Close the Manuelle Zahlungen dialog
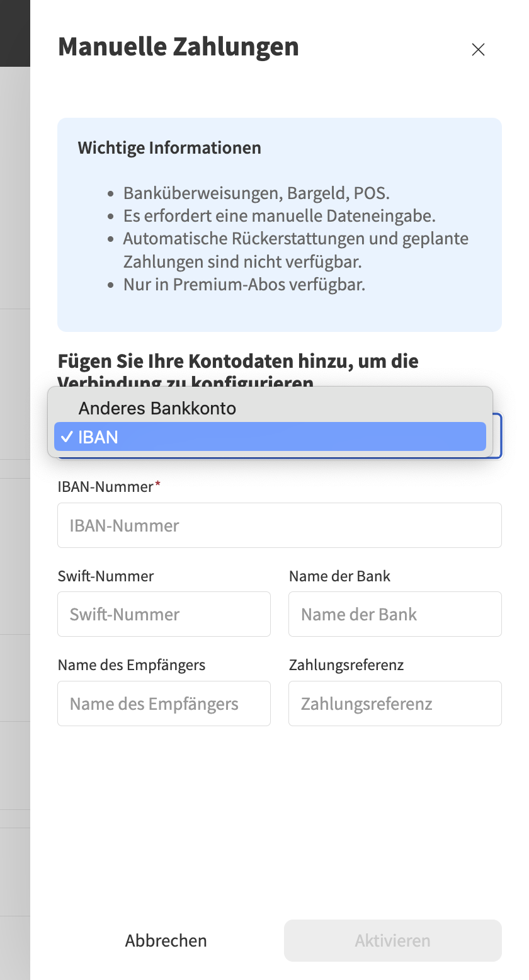The image size is (529, 980). pos(478,49)
